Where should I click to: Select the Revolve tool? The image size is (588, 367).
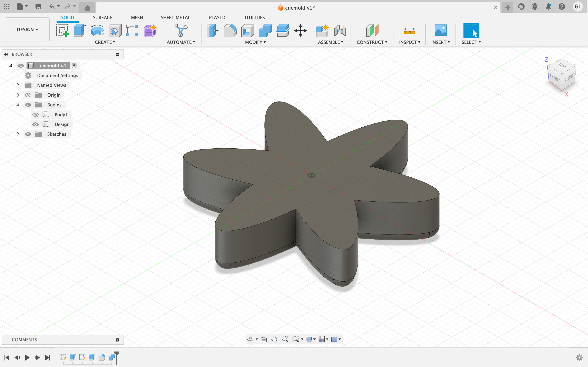97,31
